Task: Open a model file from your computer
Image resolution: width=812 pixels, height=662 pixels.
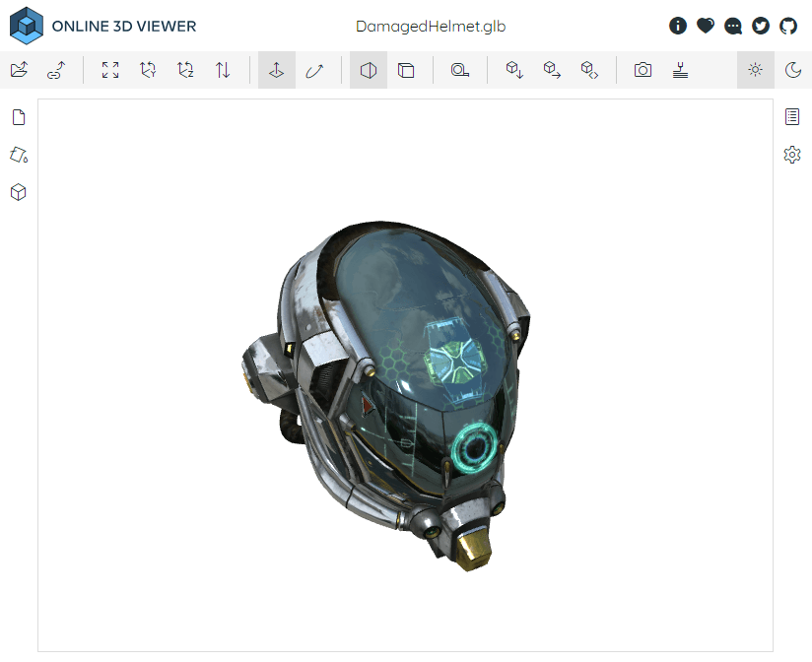Action: pyautogui.click(x=18, y=70)
